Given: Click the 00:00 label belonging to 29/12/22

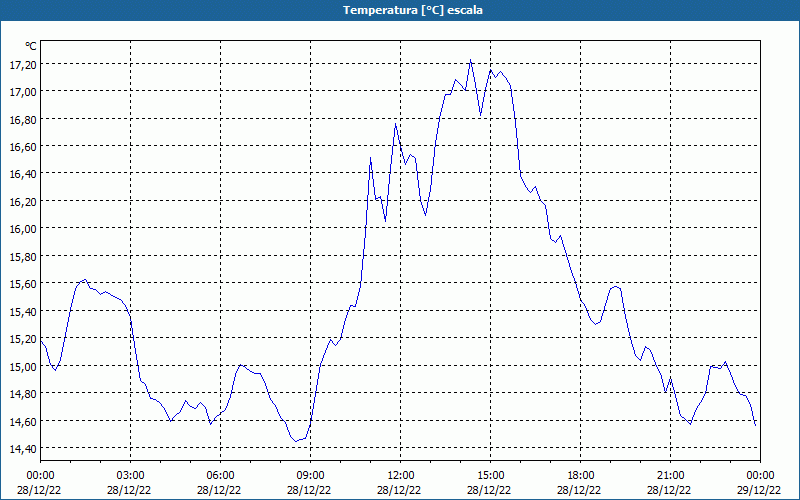Looking at the screenshot, I should click(x=760, y=476).
